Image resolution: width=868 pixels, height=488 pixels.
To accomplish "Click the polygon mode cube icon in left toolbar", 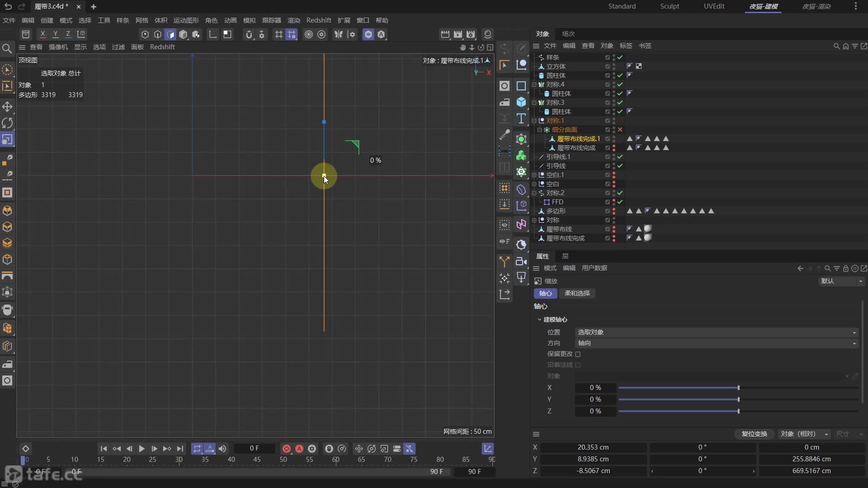I will point(7,211).
